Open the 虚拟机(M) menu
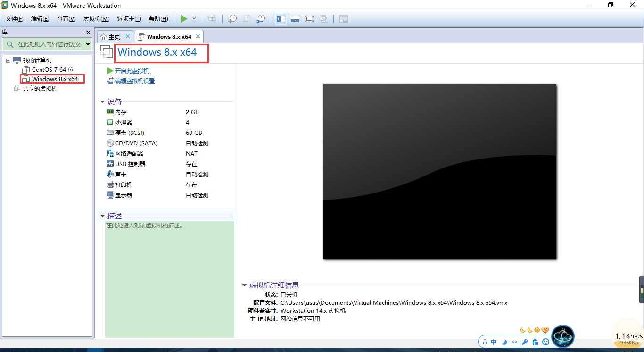The height and width of the screenshot is (352, 644). click(x=96, y=19)
